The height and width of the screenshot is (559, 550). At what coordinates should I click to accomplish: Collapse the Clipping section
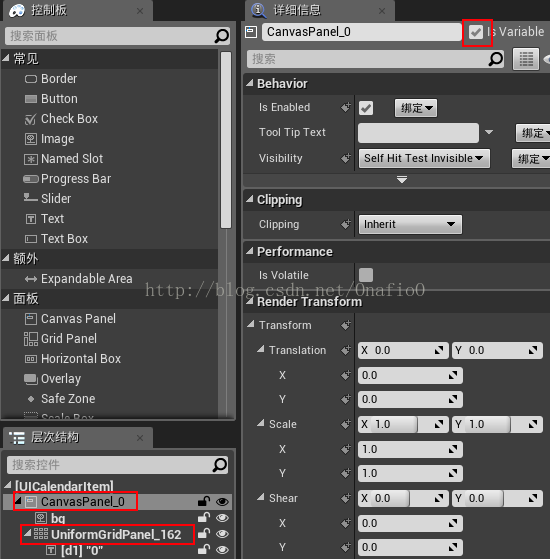click(250, 199)
